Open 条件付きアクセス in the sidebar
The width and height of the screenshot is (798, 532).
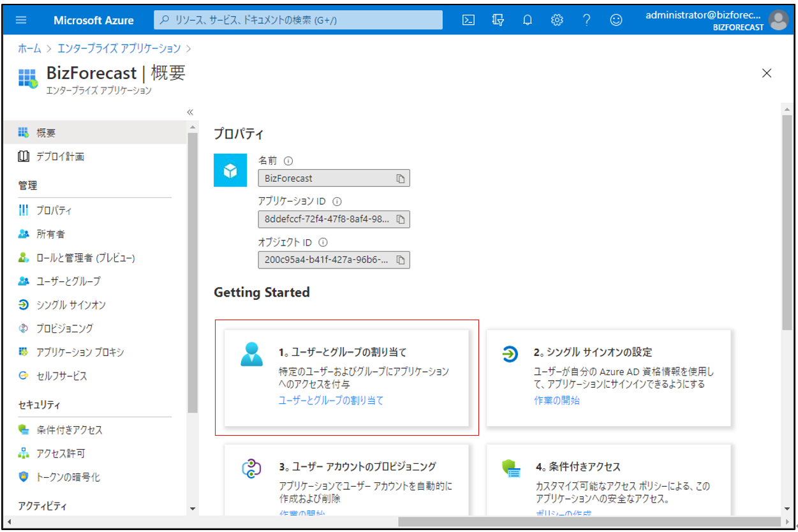click(69, 430)
